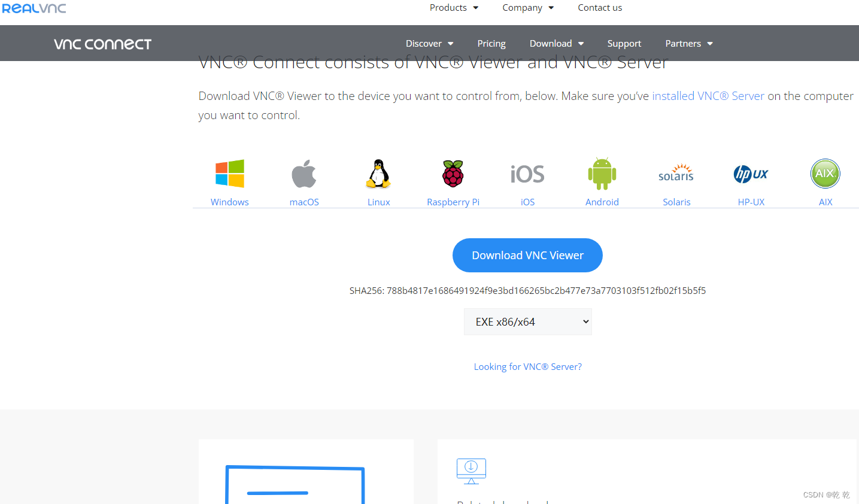Select the Windows platform icon

click(x=229, y=174)
